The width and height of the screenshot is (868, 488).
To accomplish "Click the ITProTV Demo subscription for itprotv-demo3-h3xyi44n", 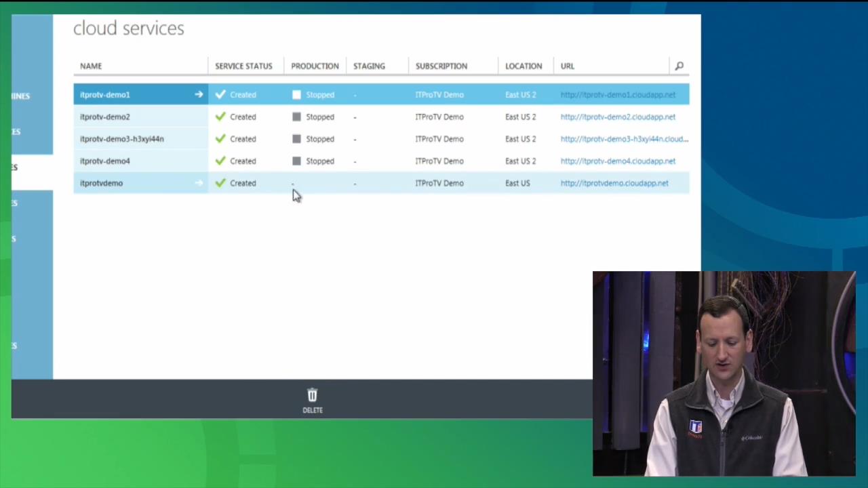I will coord(439,139).
